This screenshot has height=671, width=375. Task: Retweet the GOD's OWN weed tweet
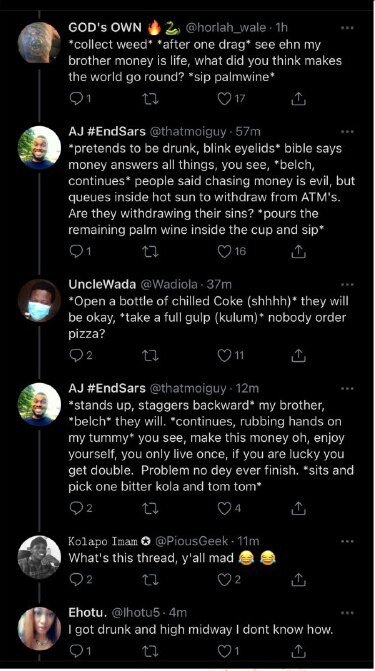pyautogui.click(x=150, y=99)
